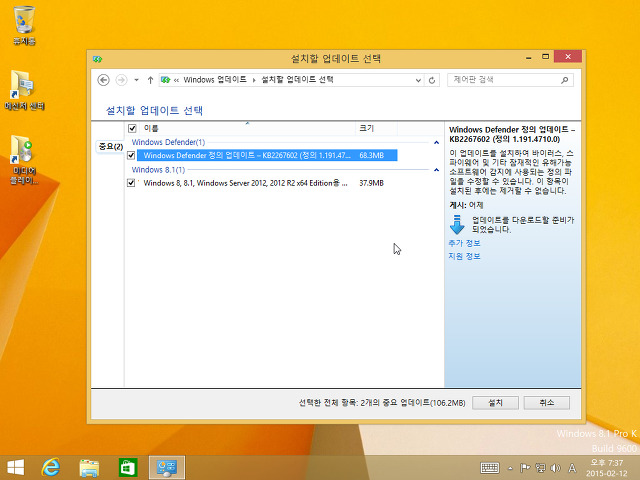
Task: Sort by the 크기 column header
Action: pyautogui.click(x=376, y=129)
